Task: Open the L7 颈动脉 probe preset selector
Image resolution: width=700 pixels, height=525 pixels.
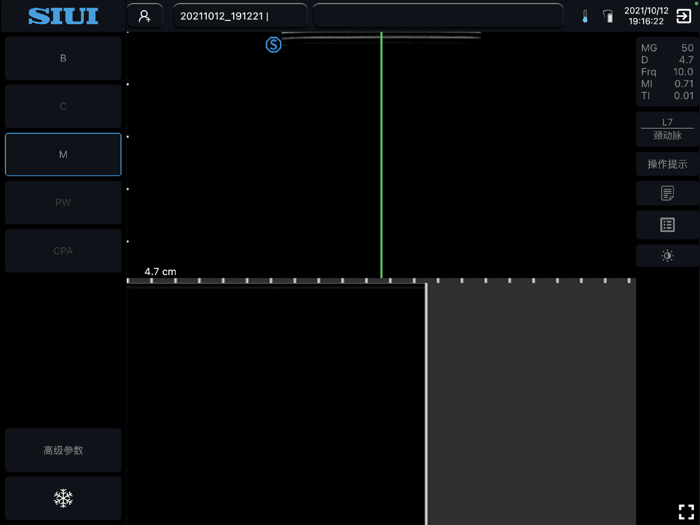Action: click(x=667, y=129)
